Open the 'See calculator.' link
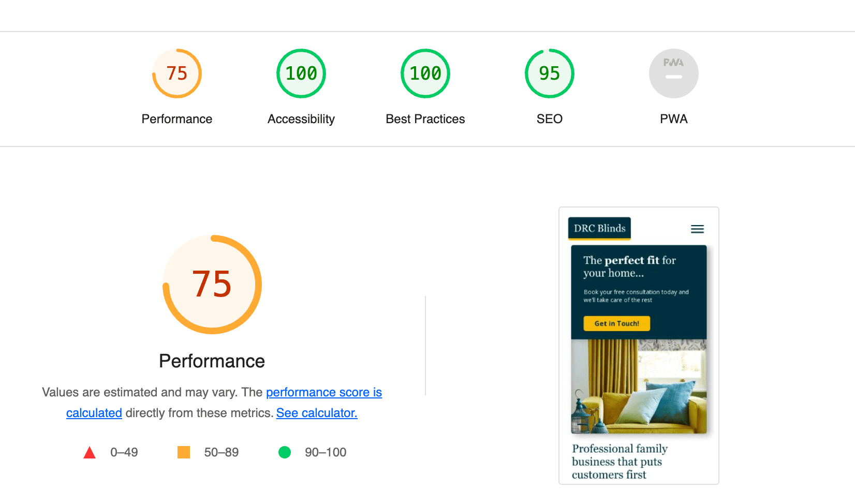 pyautogui.click(x=317, y=413)
